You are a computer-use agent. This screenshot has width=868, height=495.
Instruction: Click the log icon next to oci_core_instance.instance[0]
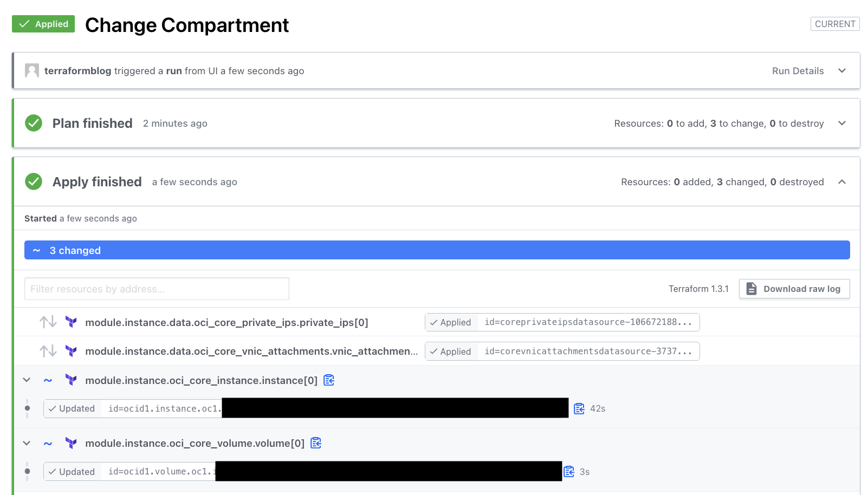coord(329,380)
